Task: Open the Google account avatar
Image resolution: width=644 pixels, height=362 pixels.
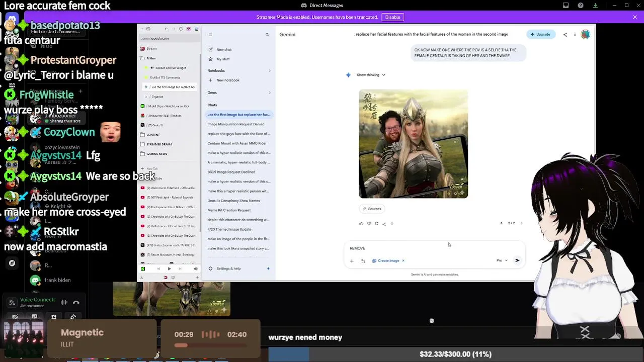Action: [x=585, y=34]
